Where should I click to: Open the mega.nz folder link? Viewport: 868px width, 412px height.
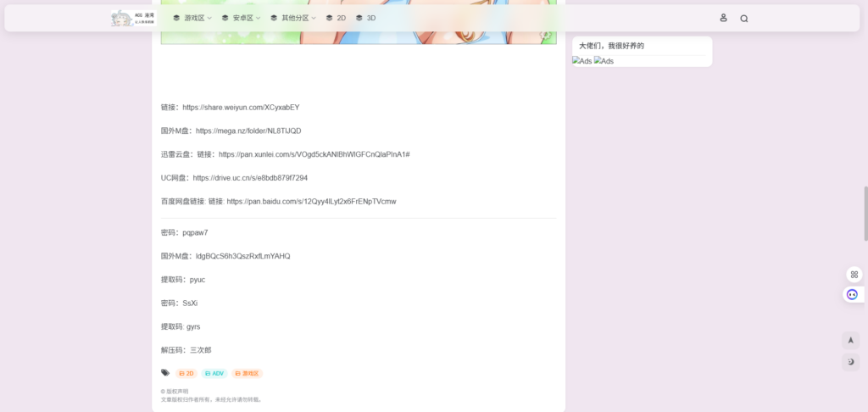coord(248,131)
